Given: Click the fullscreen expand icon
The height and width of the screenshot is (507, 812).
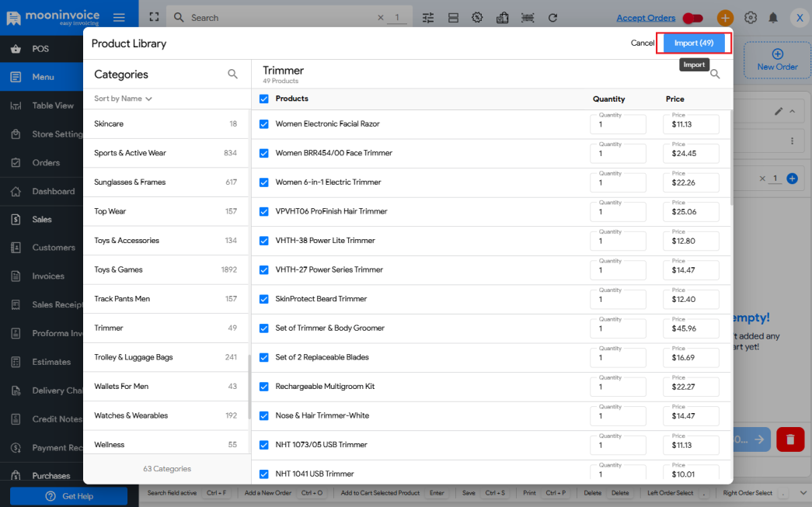Looking at the screenshot, I should click(x=154, y=17).
